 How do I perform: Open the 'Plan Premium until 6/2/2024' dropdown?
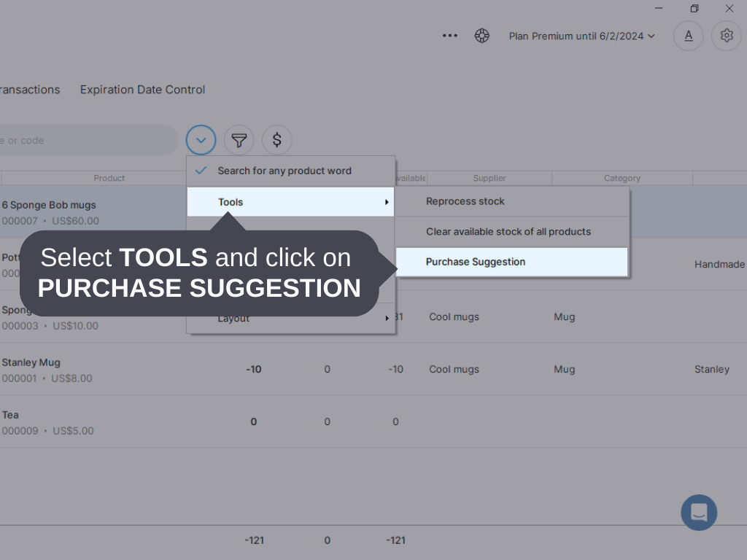(x=581, y=35)
